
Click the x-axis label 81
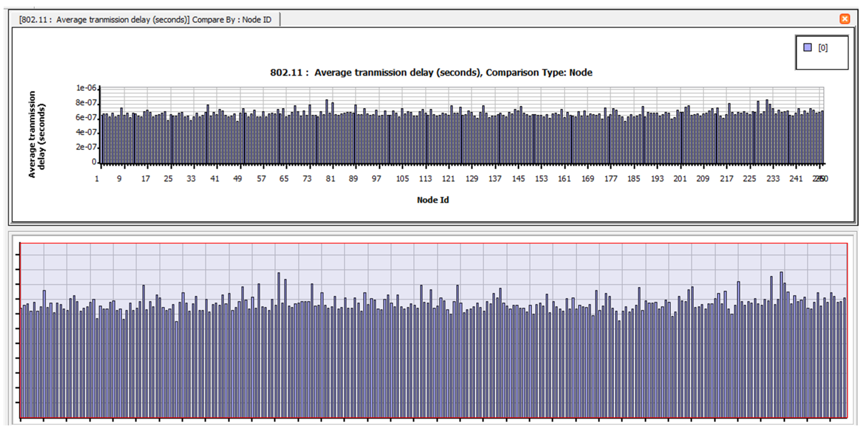[330, 179]
